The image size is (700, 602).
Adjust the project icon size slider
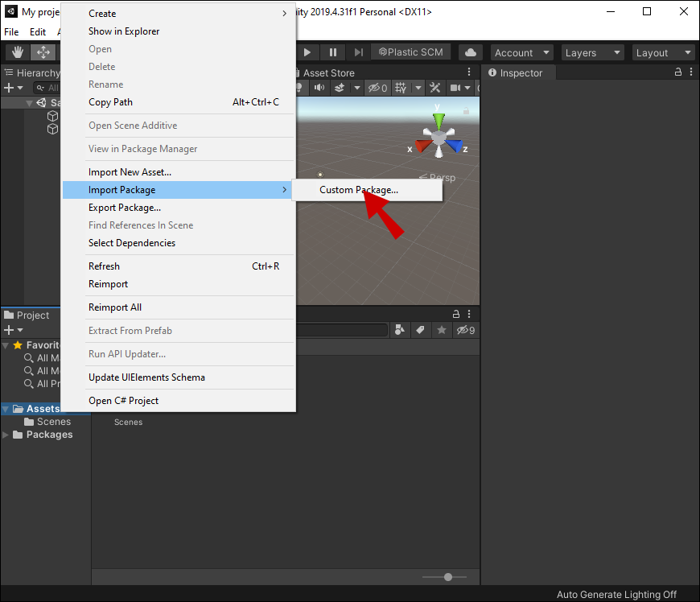(448, 577)
